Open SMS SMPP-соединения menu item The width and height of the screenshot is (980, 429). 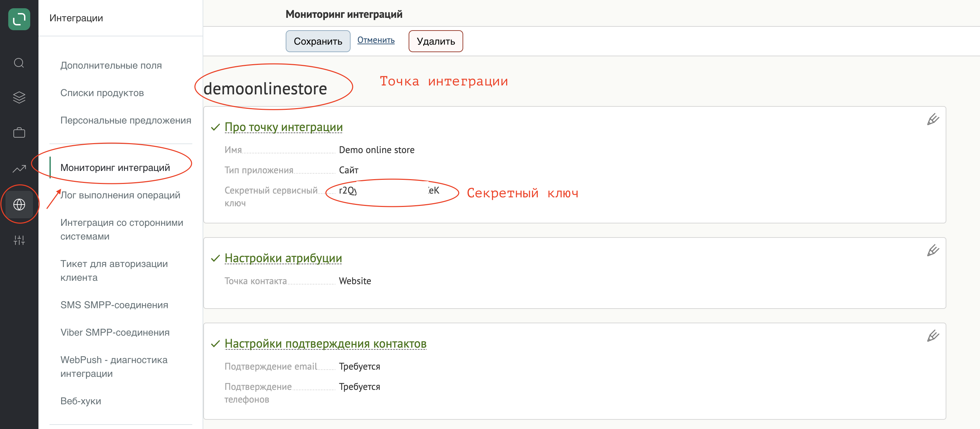(x=114, y=305)
